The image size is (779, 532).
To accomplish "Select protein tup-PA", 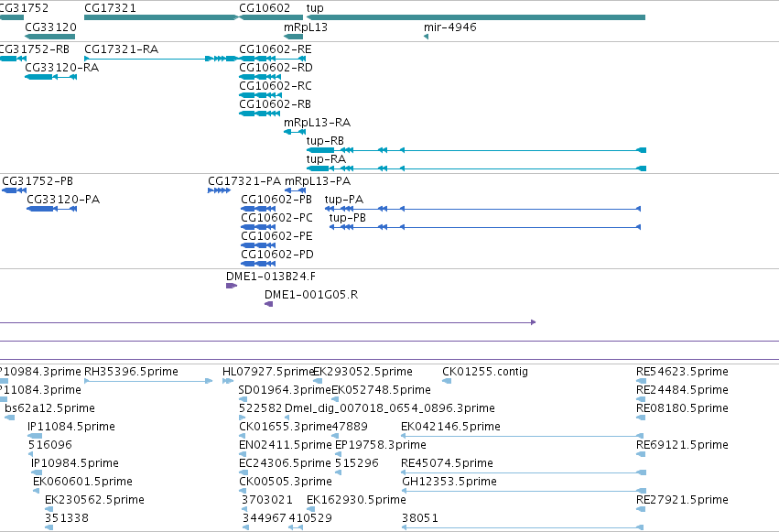I will (482, 209).
